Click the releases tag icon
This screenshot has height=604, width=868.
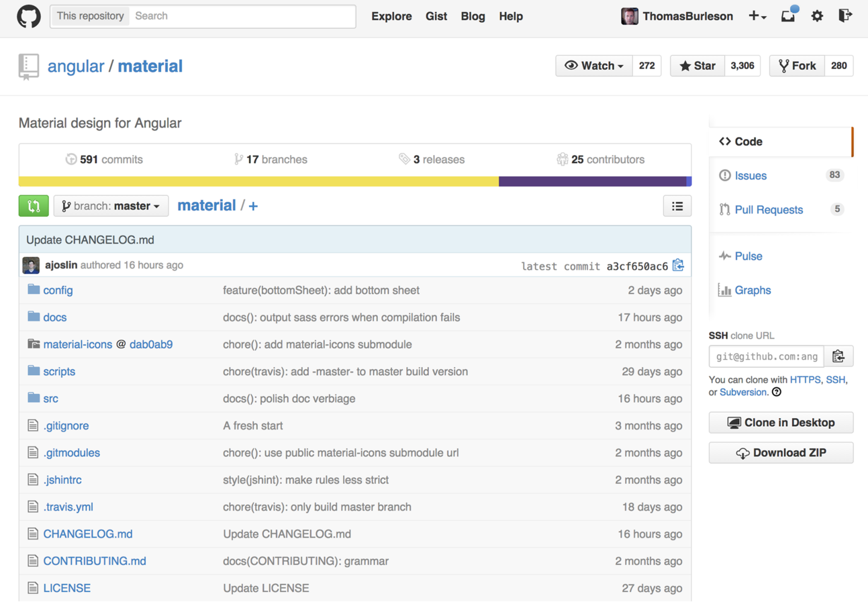pos(404,160)
